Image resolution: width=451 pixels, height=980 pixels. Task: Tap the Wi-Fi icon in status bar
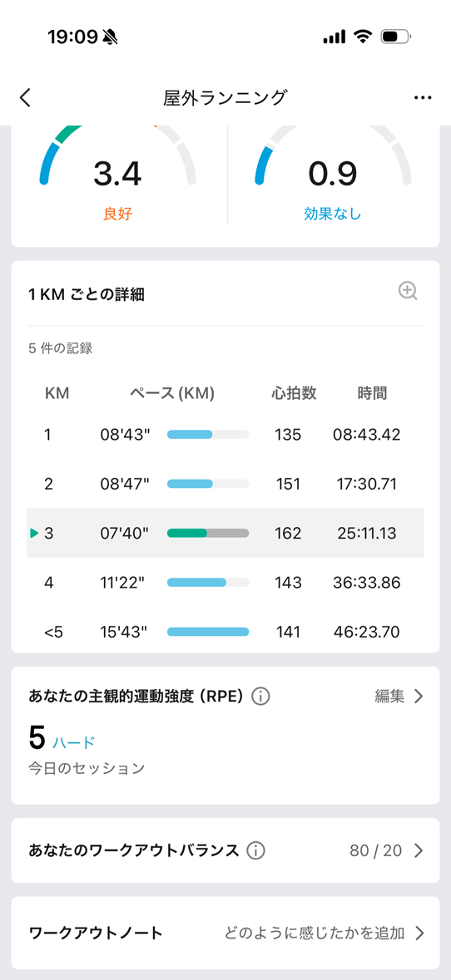362,37
